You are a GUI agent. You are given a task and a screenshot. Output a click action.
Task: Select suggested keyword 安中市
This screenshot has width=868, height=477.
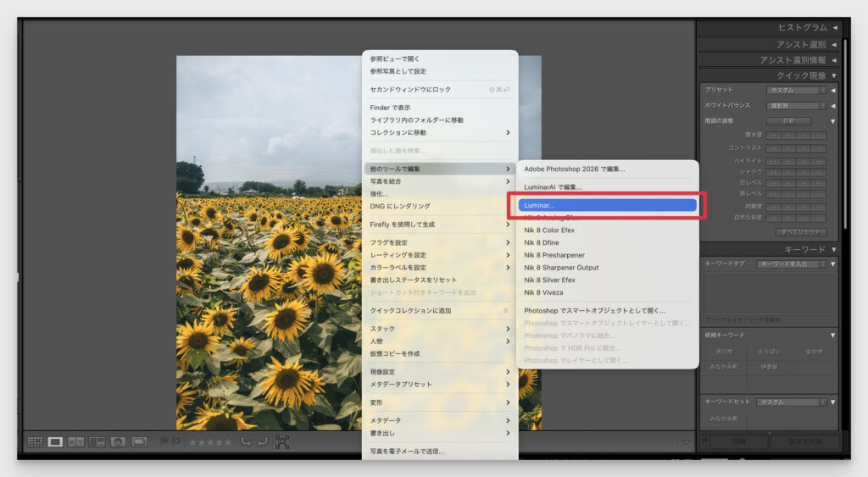click(x=815, y=352)
